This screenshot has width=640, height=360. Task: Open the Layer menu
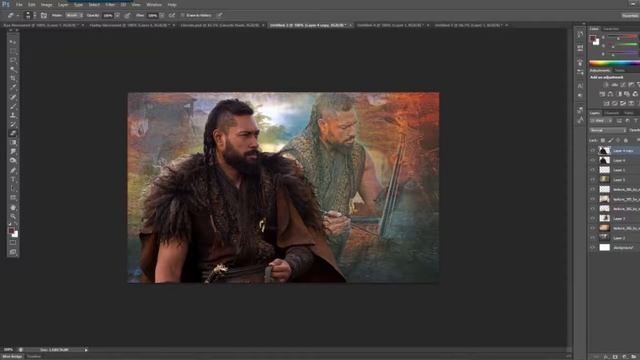pyautogui.click(x=63, y=4)
